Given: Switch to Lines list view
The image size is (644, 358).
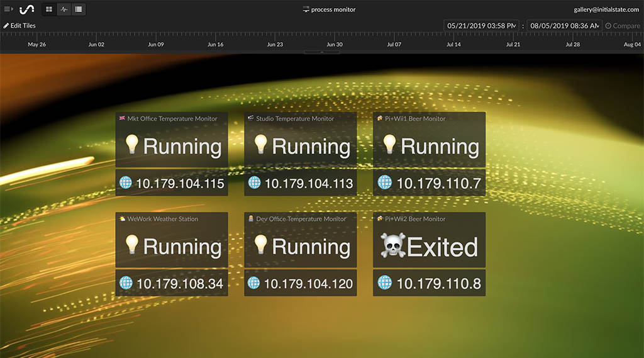Looking at the screenshot, I should 78,9.
